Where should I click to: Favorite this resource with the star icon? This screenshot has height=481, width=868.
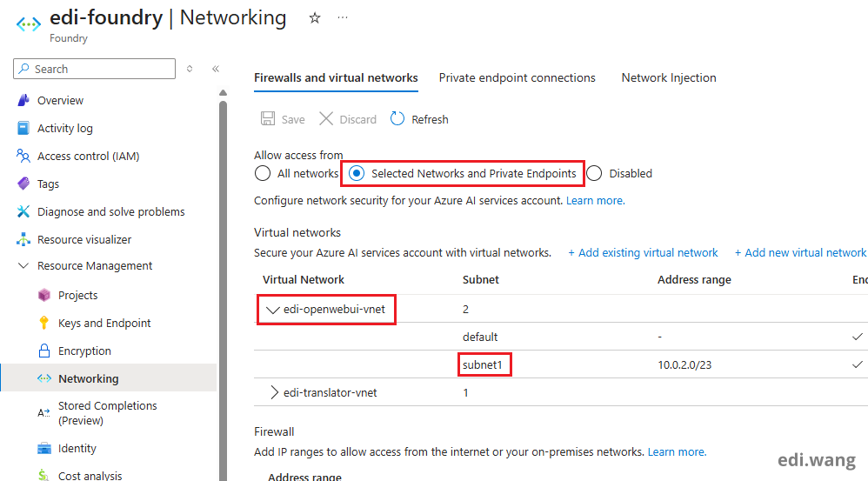point(315,17)
